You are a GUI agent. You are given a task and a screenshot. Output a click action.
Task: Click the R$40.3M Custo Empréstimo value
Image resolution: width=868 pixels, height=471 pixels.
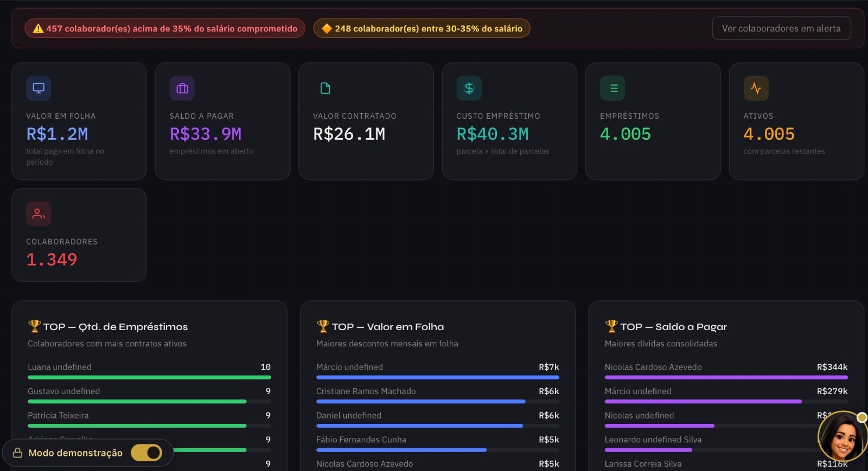(x=493, y=134)
